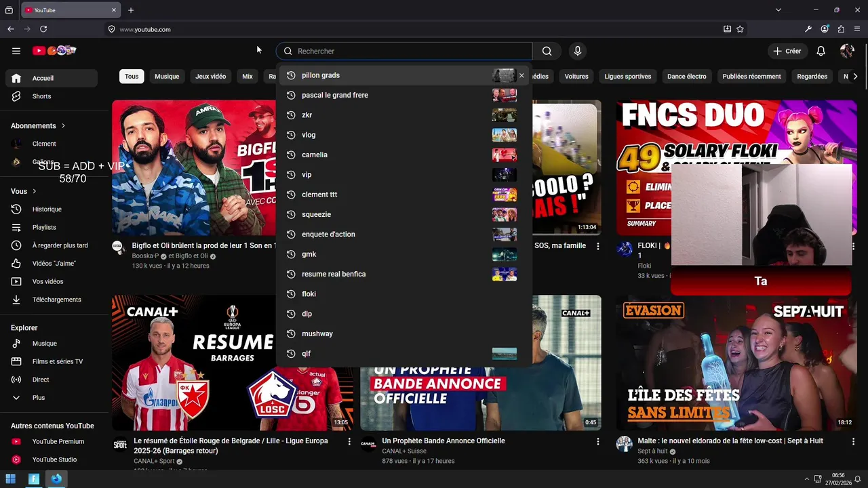The image size is (868, 488).
Task: Open new browser tab with plus
Action: point(131,10)
